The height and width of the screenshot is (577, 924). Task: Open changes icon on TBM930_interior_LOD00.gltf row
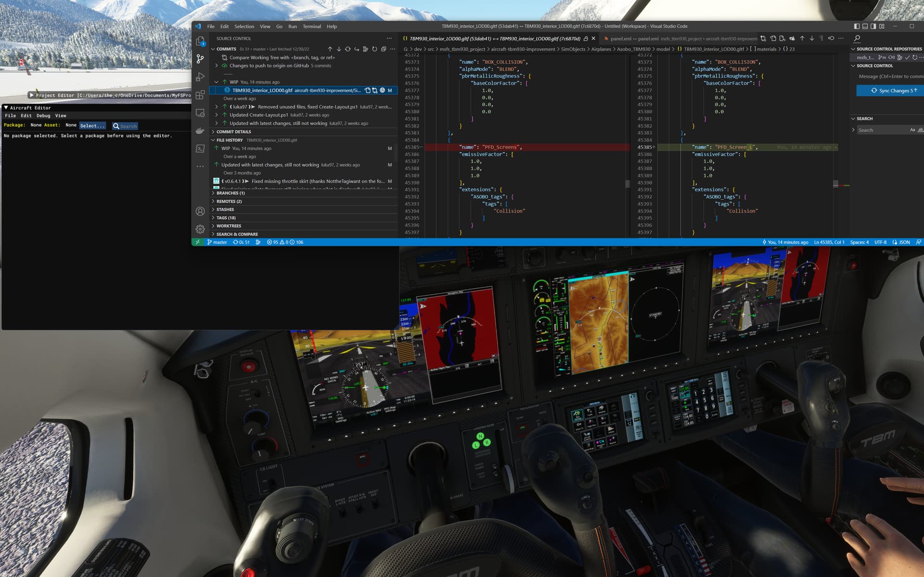[375, 90]
